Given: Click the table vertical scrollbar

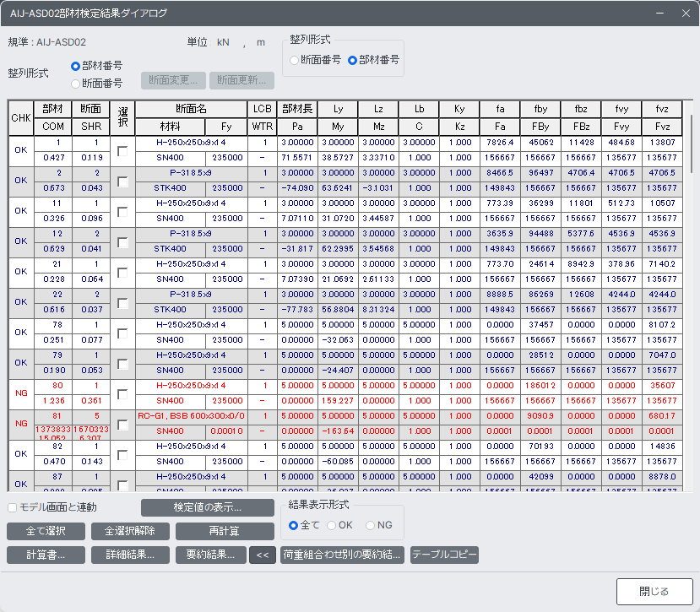Looking at the screenshot, I should [692, 143].
